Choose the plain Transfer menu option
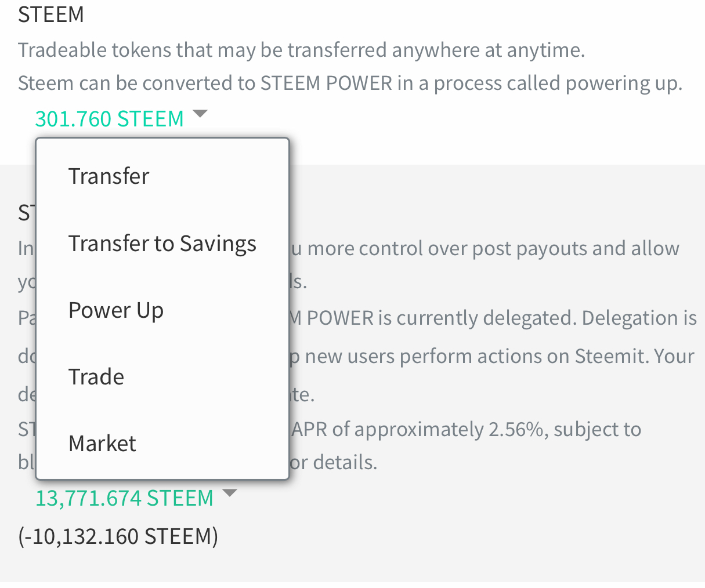 [x=109, y=176]
